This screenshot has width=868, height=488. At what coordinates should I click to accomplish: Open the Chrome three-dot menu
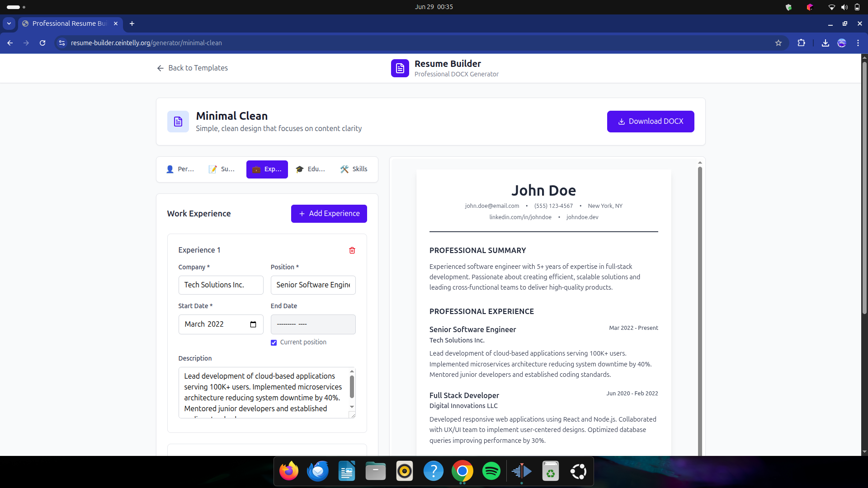pos(858,43)
